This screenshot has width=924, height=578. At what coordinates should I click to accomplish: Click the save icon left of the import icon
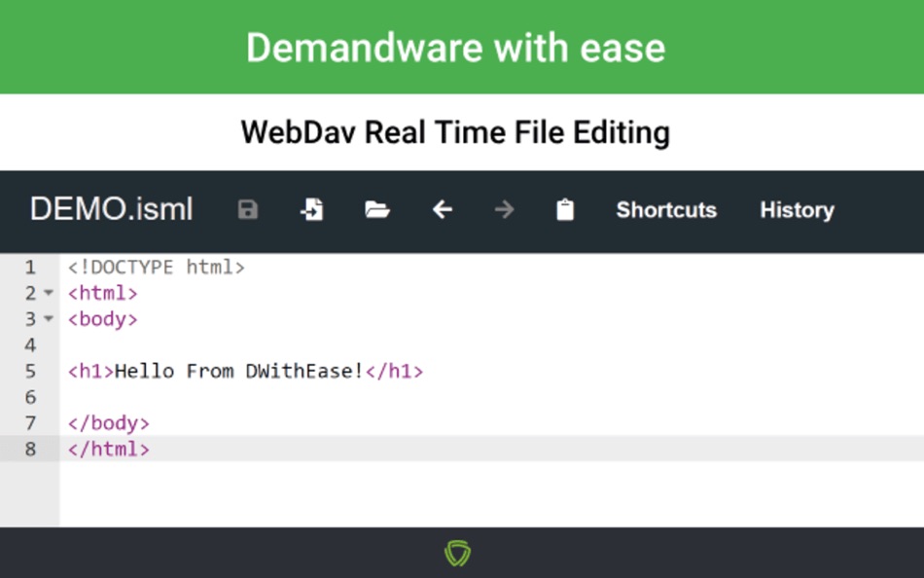247,209
